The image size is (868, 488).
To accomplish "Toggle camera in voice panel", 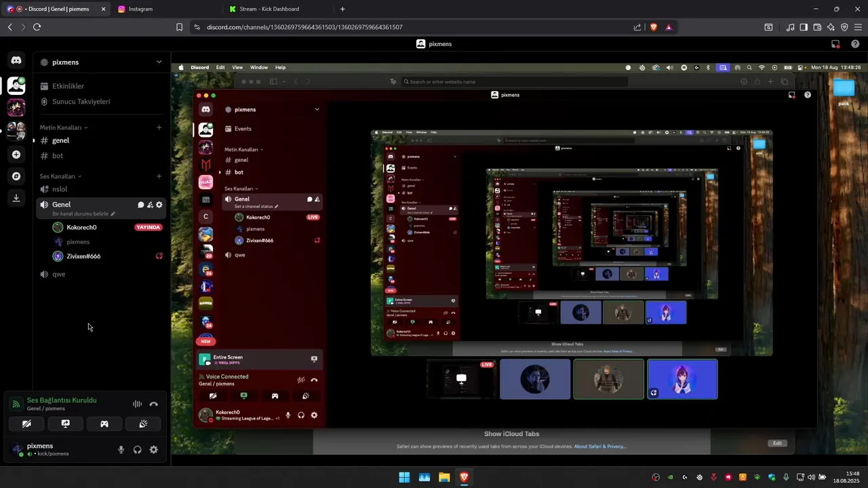I will [26, 424].
